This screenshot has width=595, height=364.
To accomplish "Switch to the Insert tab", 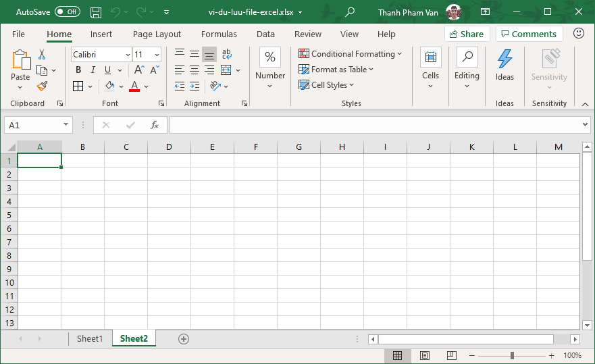I will (101, 34).
